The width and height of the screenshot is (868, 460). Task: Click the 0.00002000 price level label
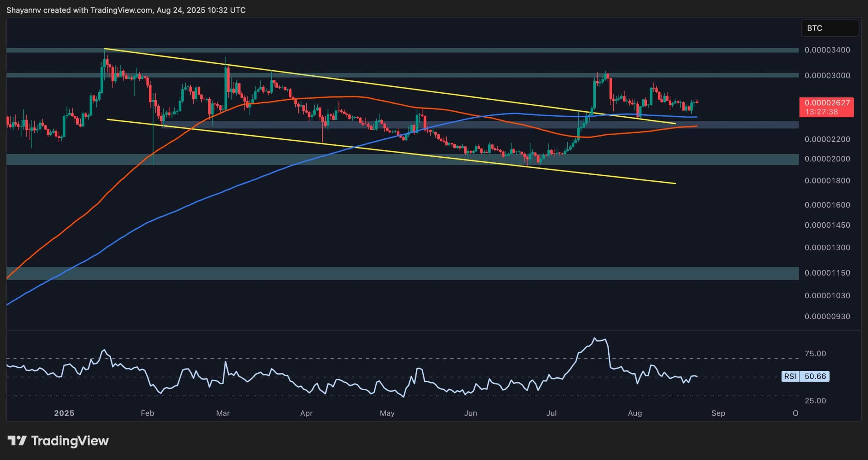click(x=827, y=159)
